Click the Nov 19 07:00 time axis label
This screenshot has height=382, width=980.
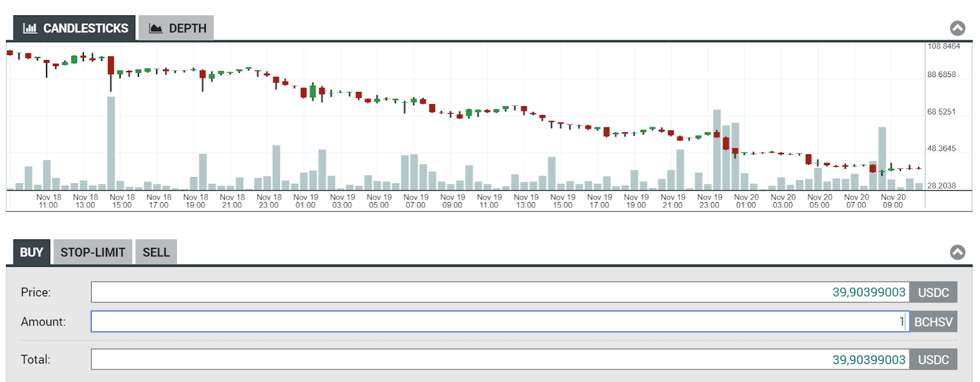click(415, 201)
